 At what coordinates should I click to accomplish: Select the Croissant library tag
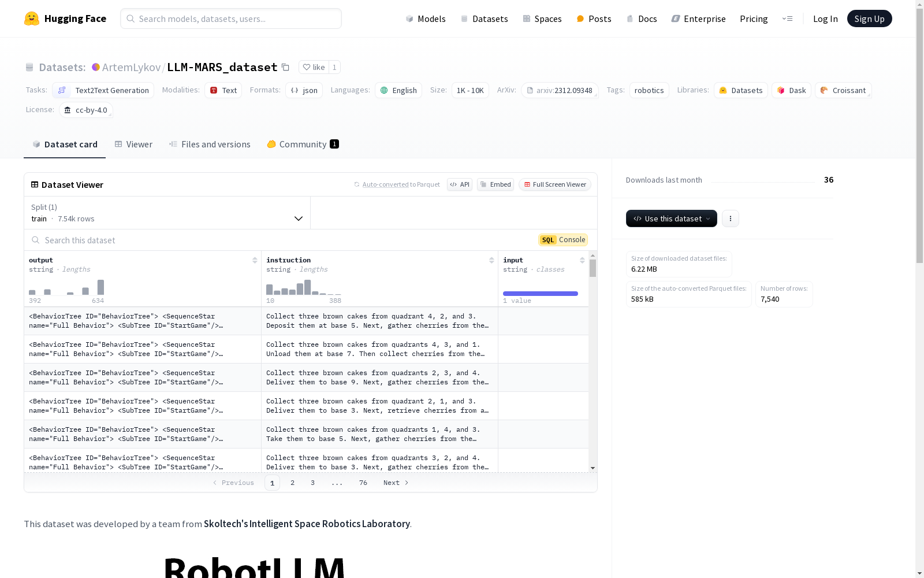click(x=843, y=90)
